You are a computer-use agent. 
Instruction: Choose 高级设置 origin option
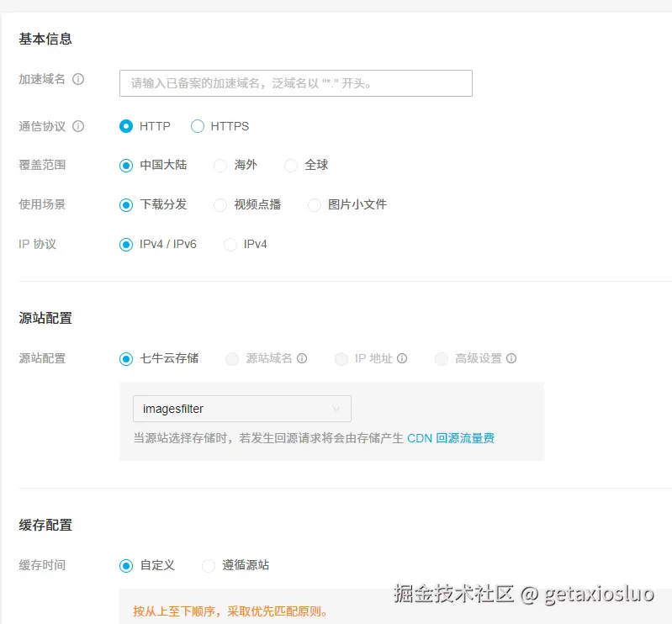(441, 359)
